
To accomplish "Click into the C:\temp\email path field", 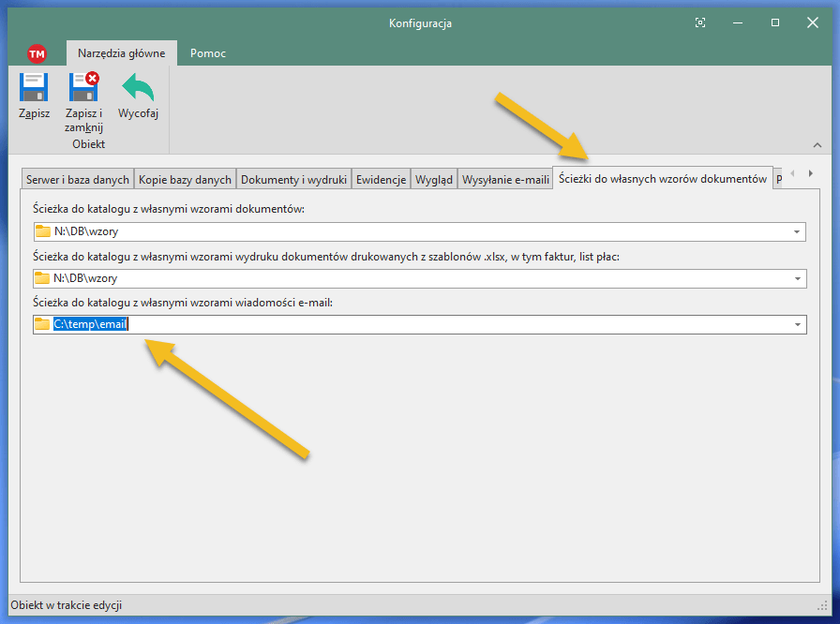I will point(422,324).
